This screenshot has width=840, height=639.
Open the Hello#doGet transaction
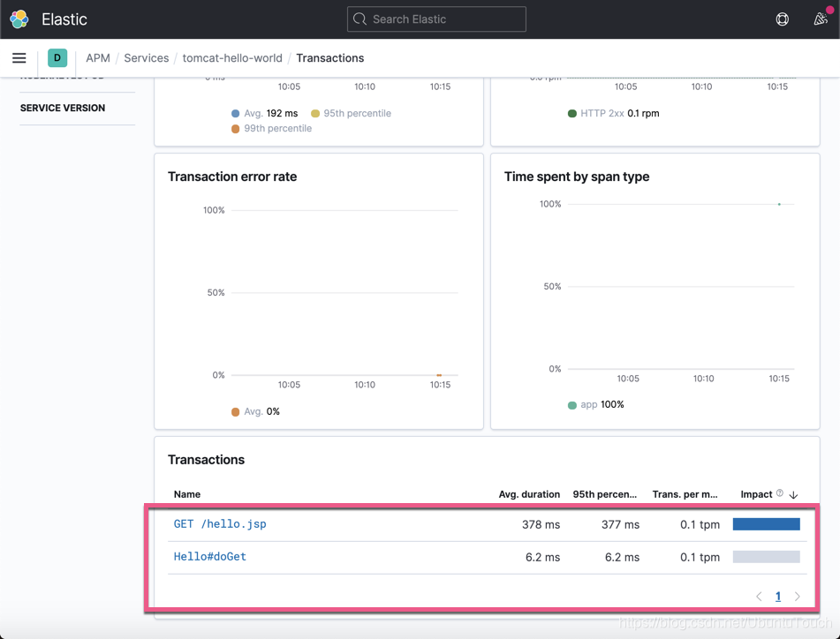(210, 557)
